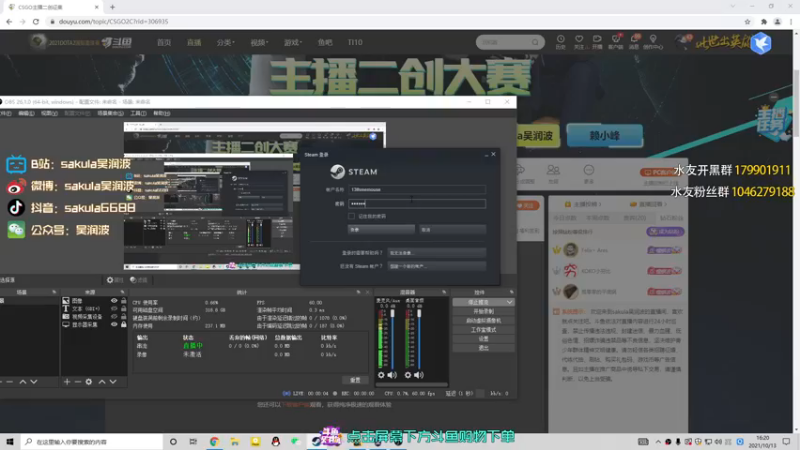Click the Steam password input field
This screenshot has height=450, width=800.
pyautogui.click(x=417, y=204)
